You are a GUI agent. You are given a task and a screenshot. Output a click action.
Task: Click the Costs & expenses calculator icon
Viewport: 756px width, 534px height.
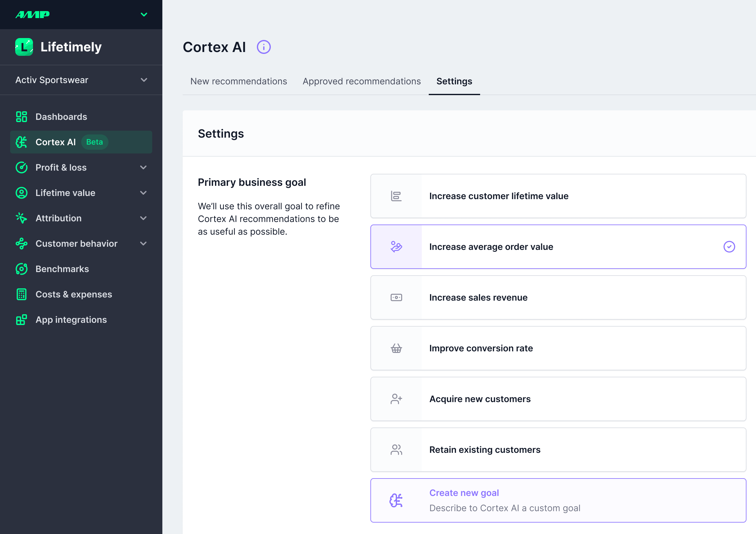[x=21, y=294]
